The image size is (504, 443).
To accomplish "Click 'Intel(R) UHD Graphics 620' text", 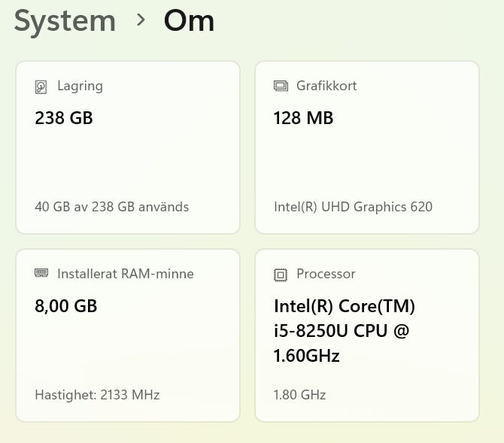I will click(354, 207).
